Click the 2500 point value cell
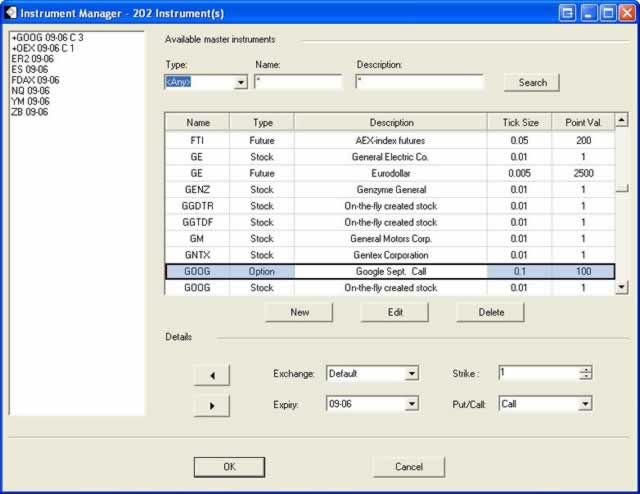 click(583, 173)
